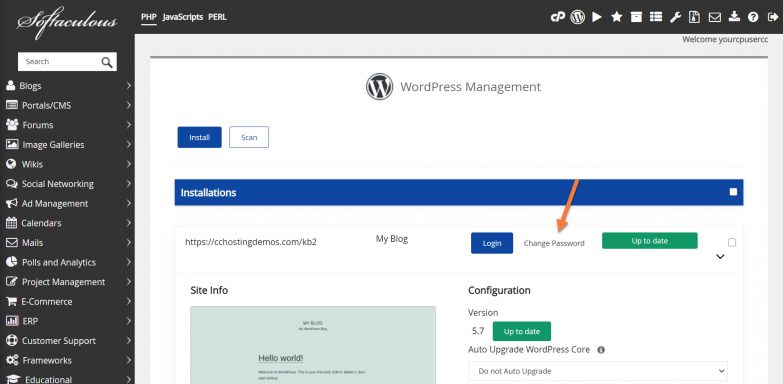Image resolution: width=783 pixels, height=384 pixels.
Task: Click the version number 5.7
Action: pyautogui.click(x=478, y=331)
